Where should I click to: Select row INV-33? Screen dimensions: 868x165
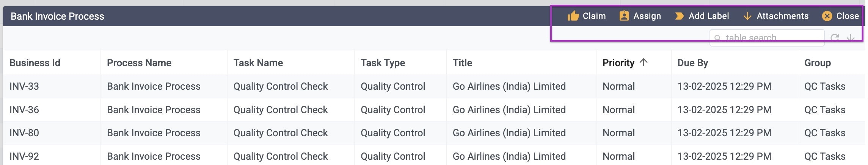(434, 86)
